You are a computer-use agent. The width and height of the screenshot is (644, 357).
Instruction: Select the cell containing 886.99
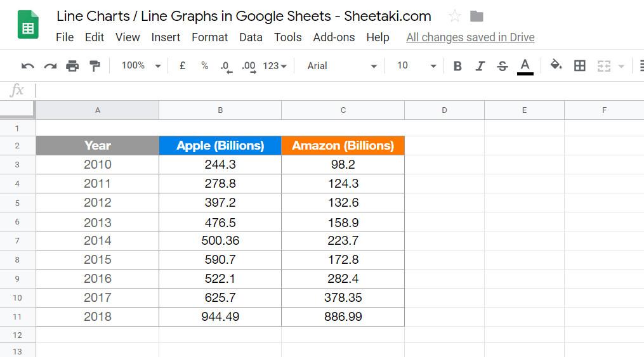[343, 317]
